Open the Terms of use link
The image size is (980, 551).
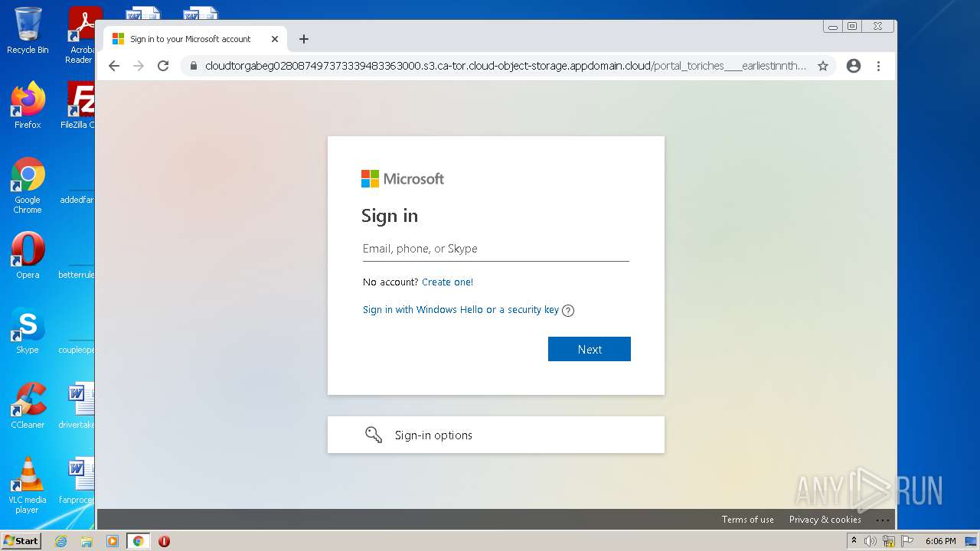point(747,520)
